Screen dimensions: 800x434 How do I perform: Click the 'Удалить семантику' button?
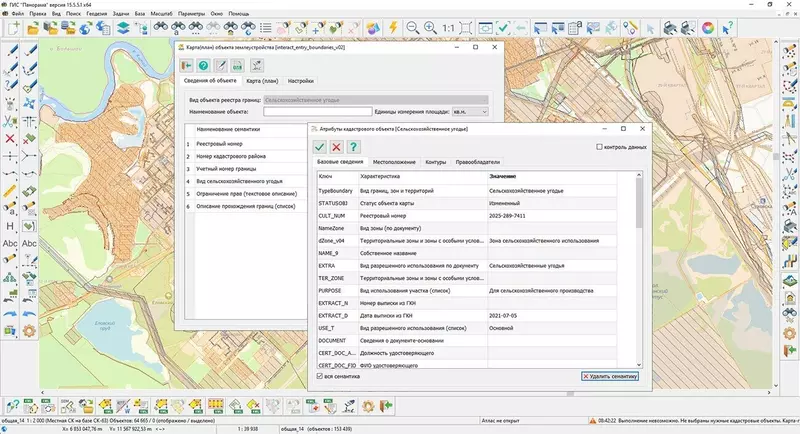tap(608, 376)
